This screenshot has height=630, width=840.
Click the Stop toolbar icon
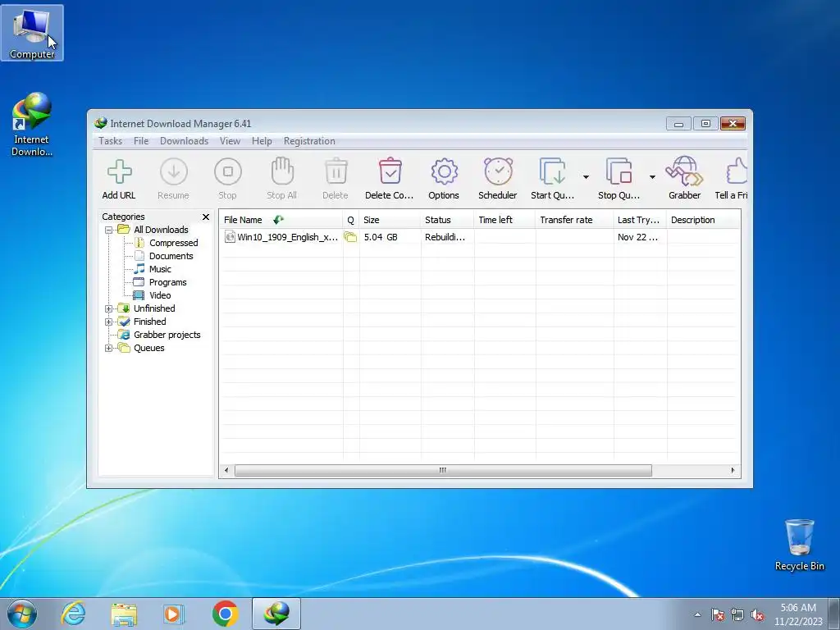tap(228, 171)
